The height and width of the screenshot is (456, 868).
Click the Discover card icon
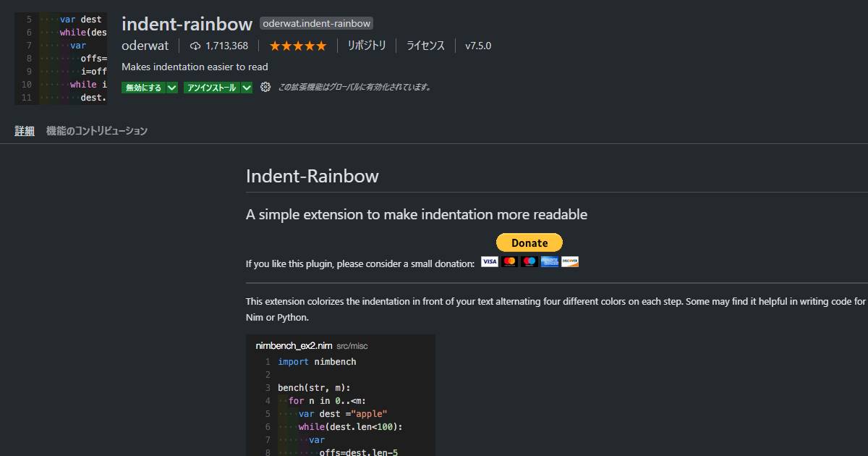570,261
